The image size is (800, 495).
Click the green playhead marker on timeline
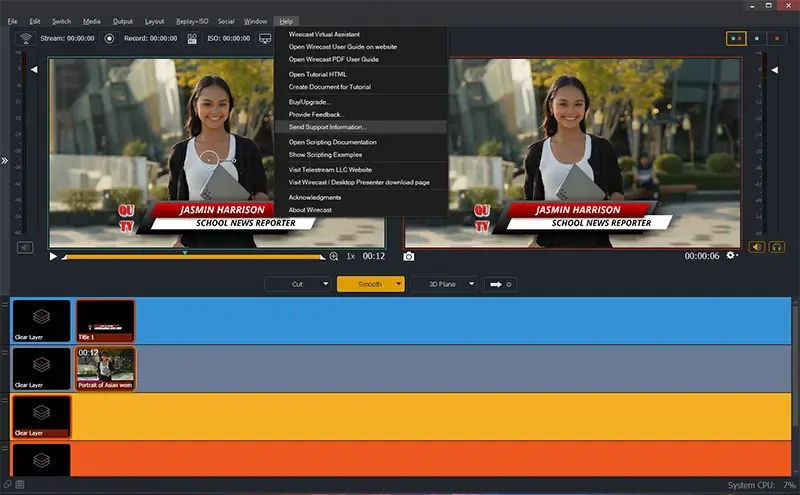click(x=185, y=253)
